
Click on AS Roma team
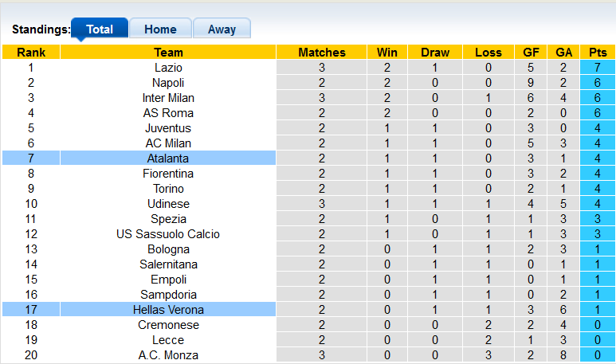pos(168,113)
